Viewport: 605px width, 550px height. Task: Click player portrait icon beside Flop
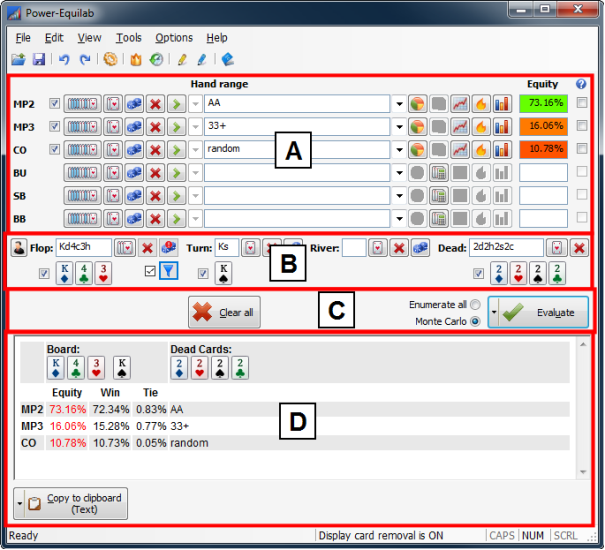click(18, 248)
